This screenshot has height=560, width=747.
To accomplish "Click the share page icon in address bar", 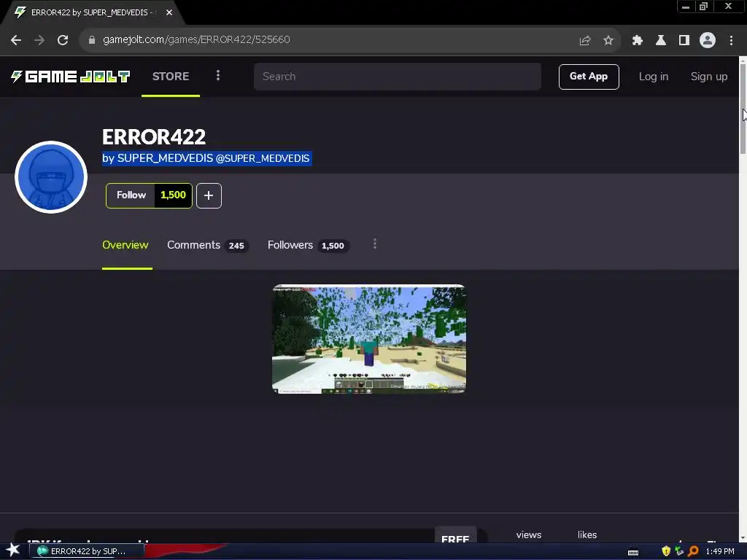I will click(584, 41).
